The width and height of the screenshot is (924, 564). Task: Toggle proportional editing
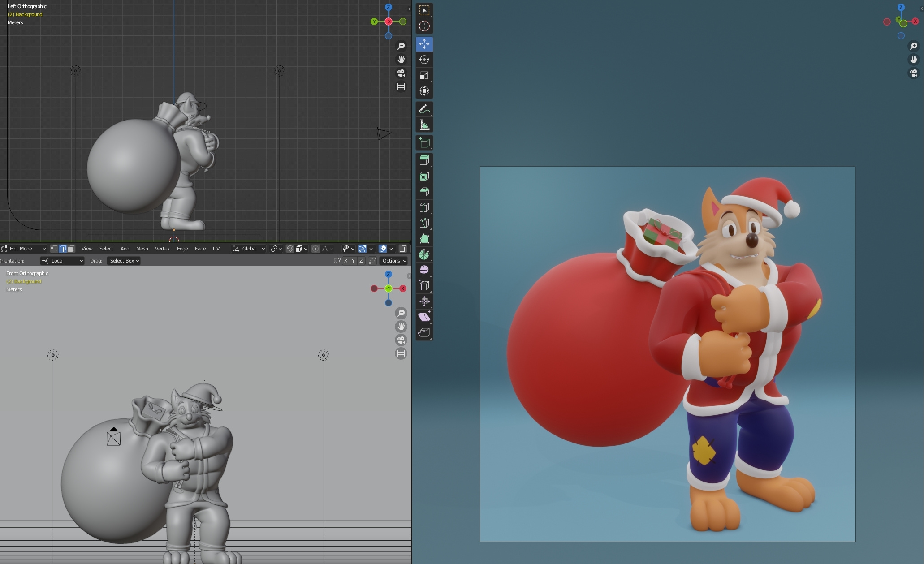tap(315, 249)
